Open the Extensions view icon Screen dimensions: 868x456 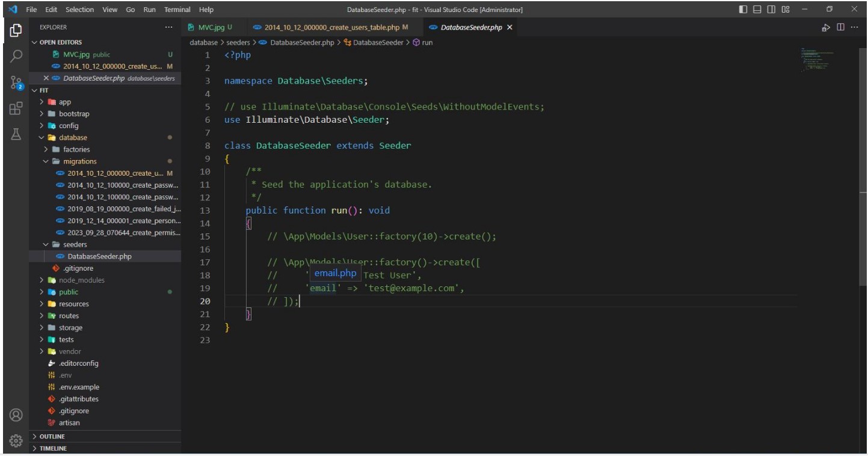pos(16,109)
